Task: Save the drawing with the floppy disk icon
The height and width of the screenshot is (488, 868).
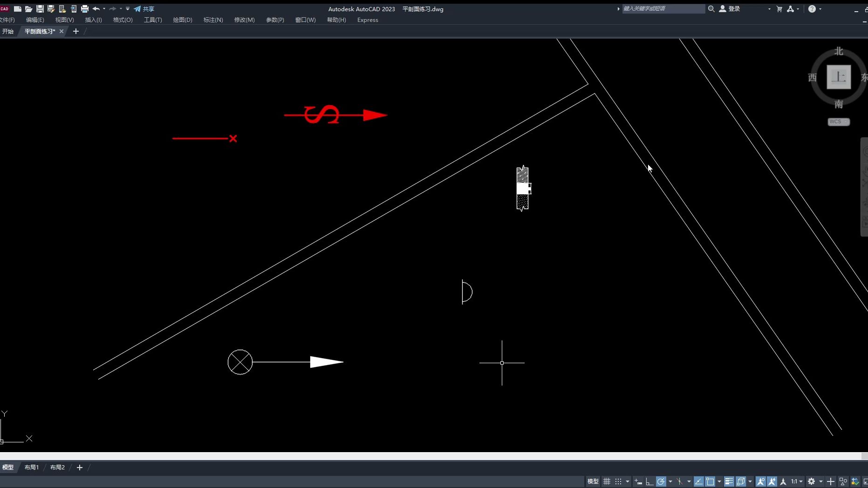Action: click(x=40, y=9)
